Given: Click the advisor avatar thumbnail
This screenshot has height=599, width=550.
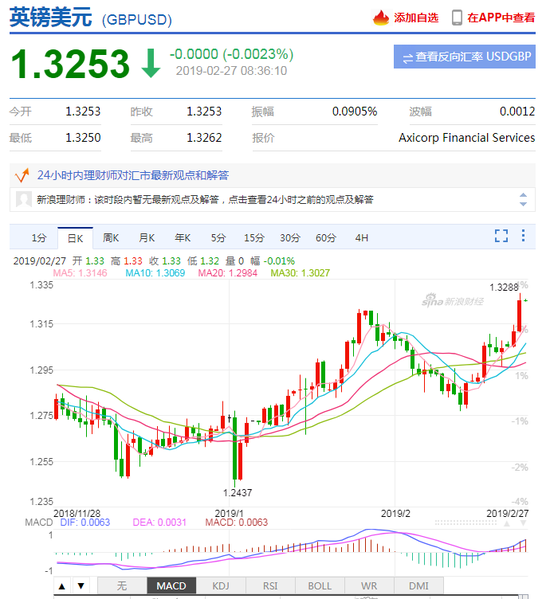Looking at the screenshot, I should [24, 199].
